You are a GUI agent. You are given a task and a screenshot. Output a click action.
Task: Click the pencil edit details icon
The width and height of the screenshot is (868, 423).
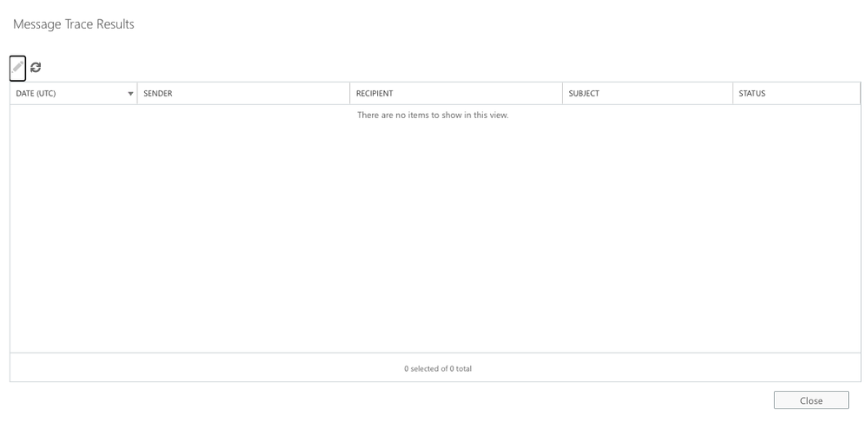[x=17, y=68]
